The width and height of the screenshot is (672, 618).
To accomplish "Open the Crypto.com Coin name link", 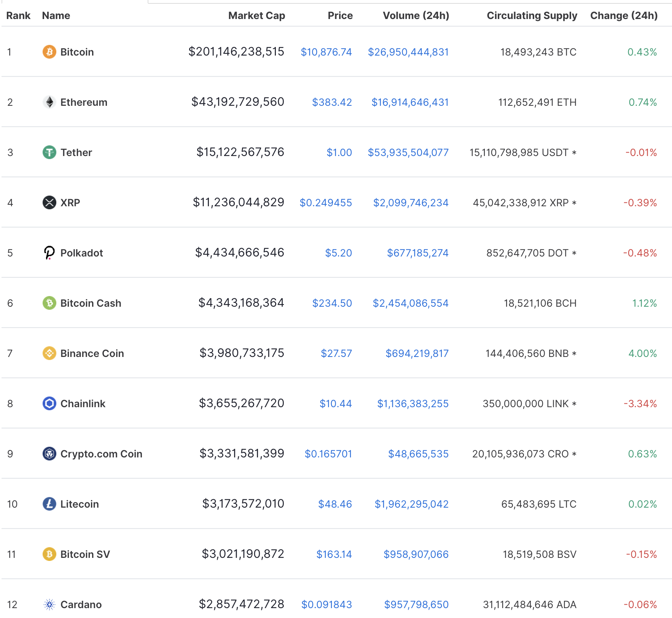I will click(101, 454).
